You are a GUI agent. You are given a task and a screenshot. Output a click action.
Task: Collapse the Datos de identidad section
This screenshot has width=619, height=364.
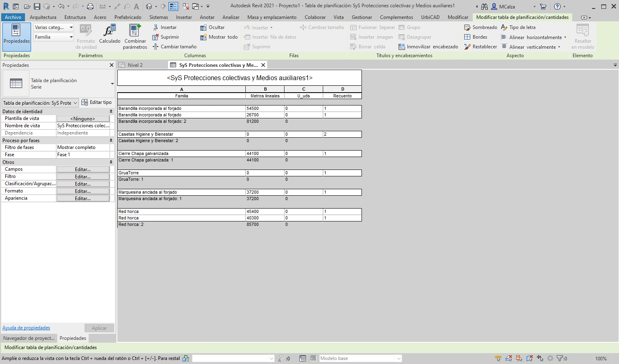(x=111, y=112)
